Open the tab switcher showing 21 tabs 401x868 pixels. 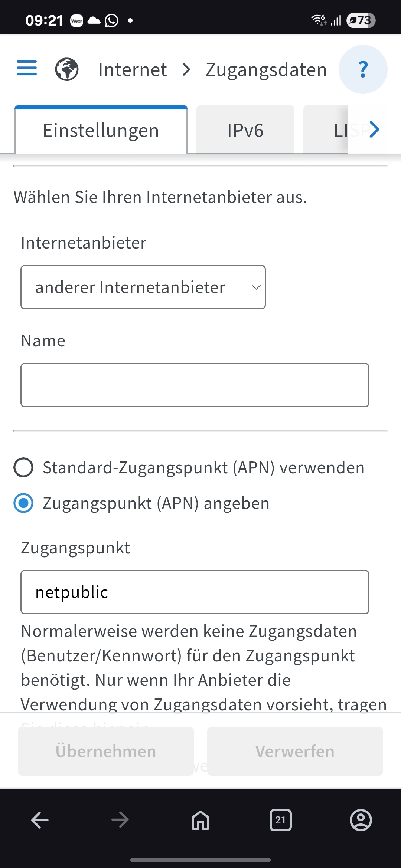pos(281,820)
